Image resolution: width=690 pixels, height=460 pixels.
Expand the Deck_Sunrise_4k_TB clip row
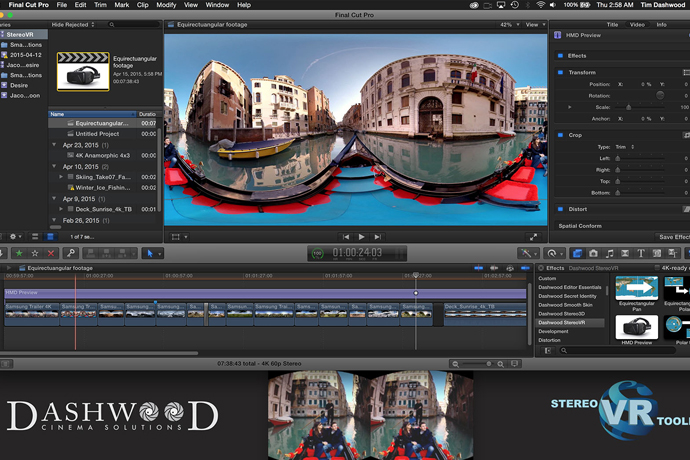pos(61,209)
